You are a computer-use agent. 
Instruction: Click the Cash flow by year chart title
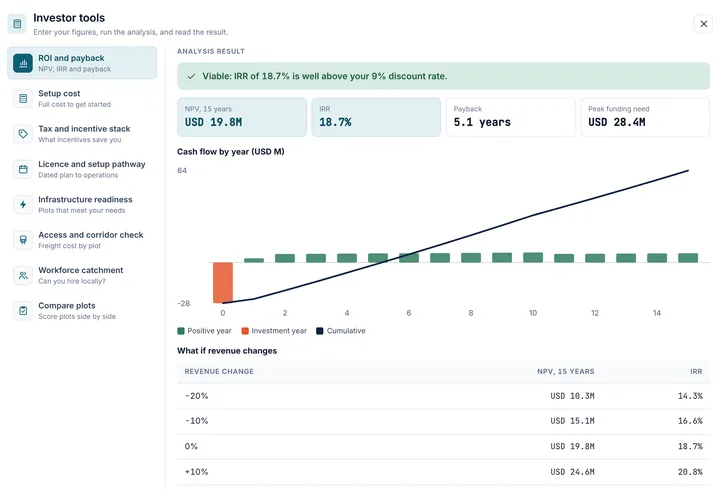click(x=231, y=152)
